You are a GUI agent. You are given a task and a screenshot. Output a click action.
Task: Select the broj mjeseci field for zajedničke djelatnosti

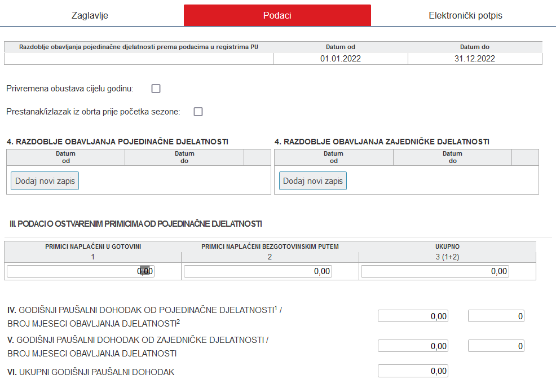[496, 345]
